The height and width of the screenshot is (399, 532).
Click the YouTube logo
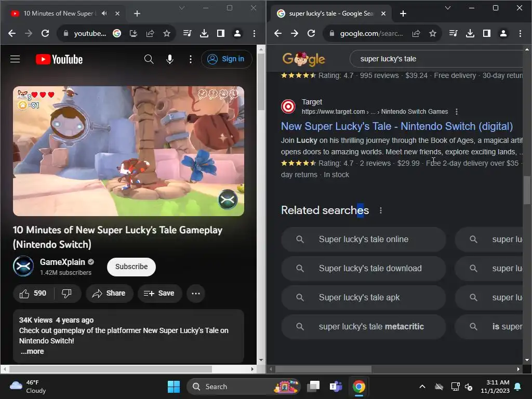point(59,59)
